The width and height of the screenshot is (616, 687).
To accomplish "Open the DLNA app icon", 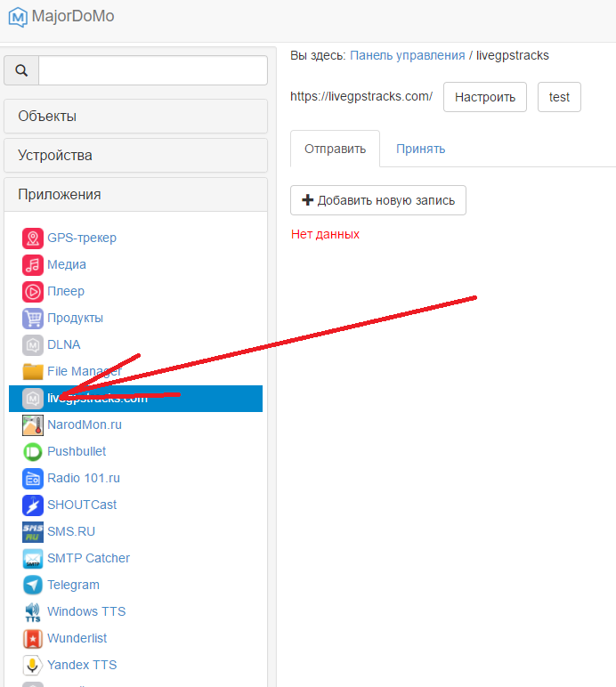I will pyautogui.click(x=33, y=345).
